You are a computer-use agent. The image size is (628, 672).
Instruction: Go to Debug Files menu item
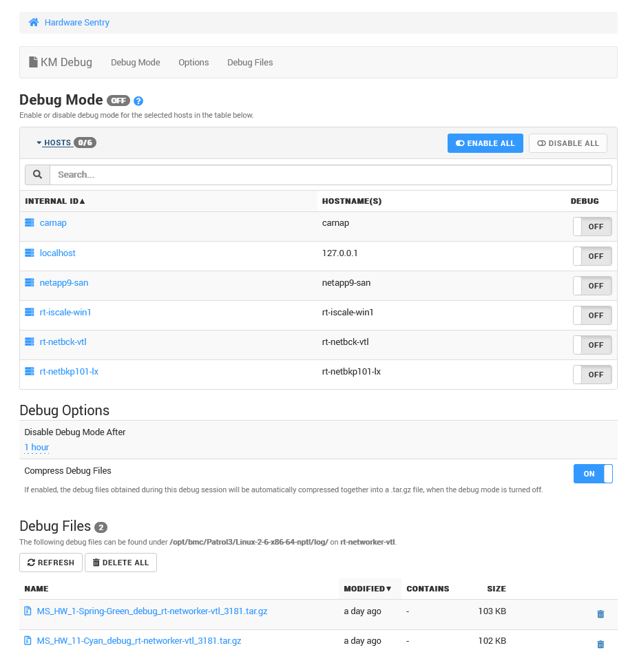pyautogui.click(x=250, y=63)
